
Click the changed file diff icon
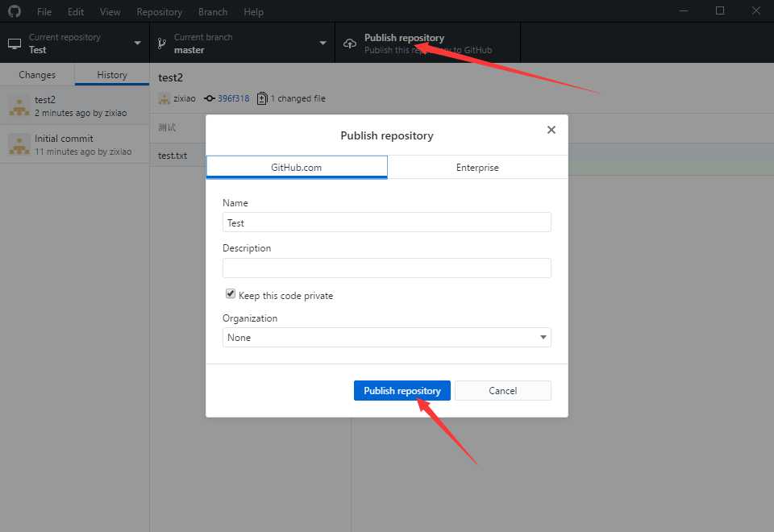coord(262,98)
